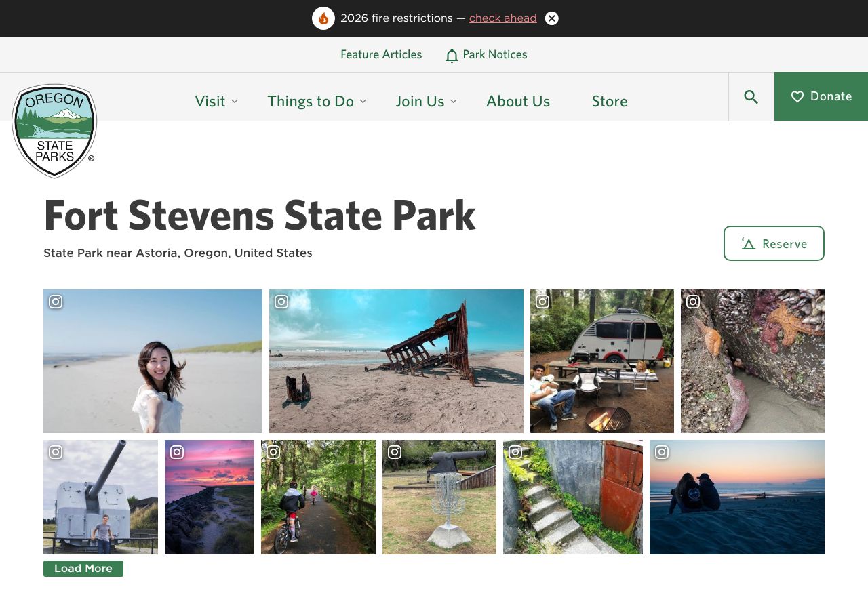The width and height of the screenshot is (868, 610).
Task: Click the Reserve button
Action: tap(774, 243)
